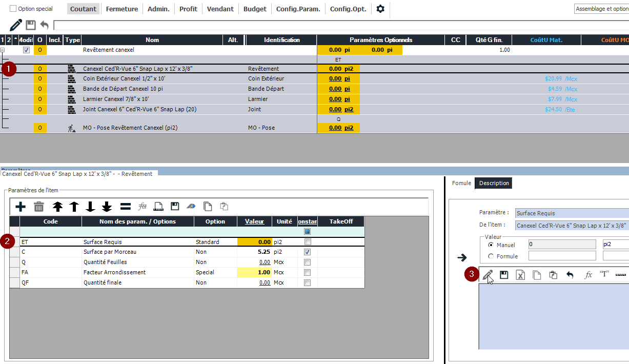The image size is (629, 364).
Task: Click the settings gear icon in top bar
Action: coord(380,9)
